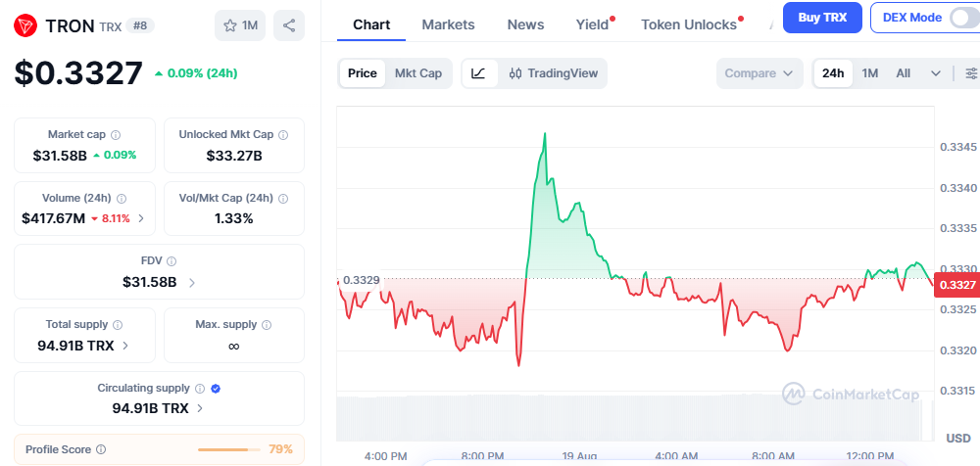
Task: Click the #8 rank badge
Action: pos(140,25)
